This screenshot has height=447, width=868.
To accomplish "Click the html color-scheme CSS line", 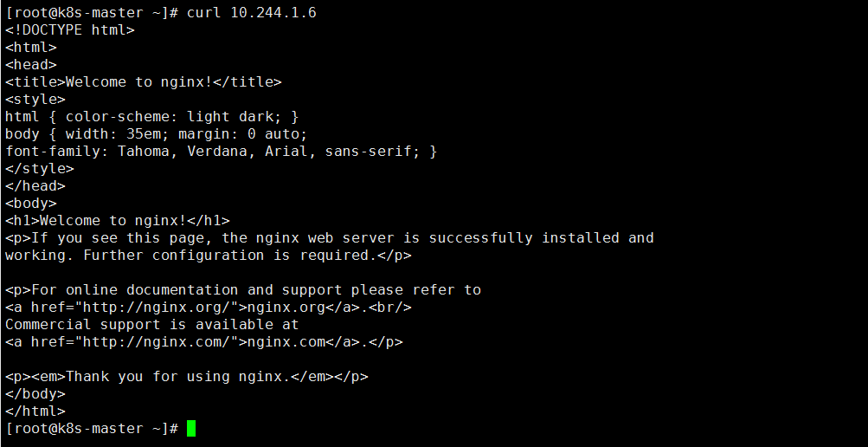I will [x=151, y=116].
